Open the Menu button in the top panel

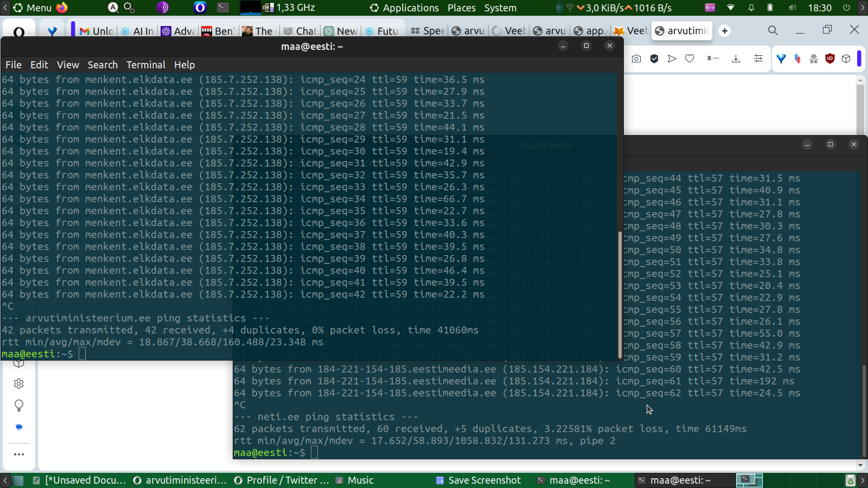click(x=32, y=8)
